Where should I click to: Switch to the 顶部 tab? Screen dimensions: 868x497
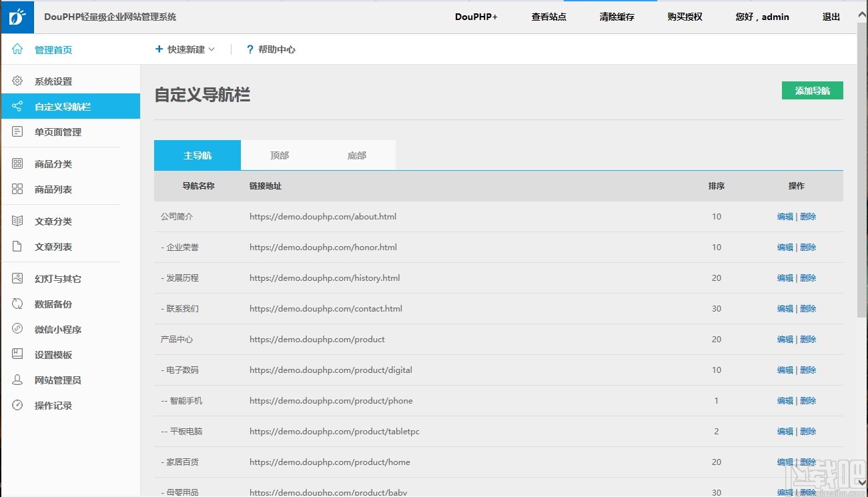click(280, 155)
